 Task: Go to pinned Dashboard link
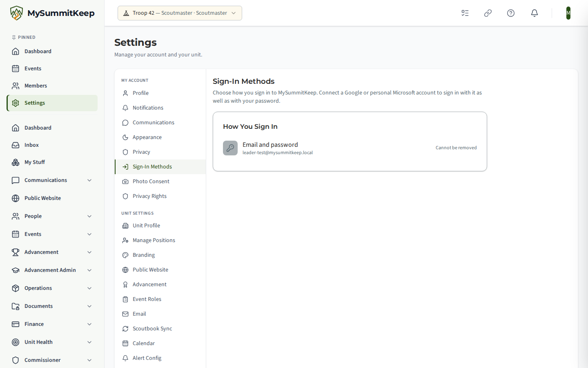click(x=52, y=52)
